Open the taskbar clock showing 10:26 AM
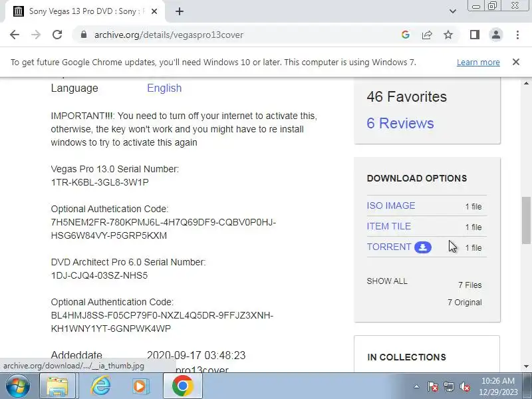Viewport: 532px width, 399px height. 498,386
